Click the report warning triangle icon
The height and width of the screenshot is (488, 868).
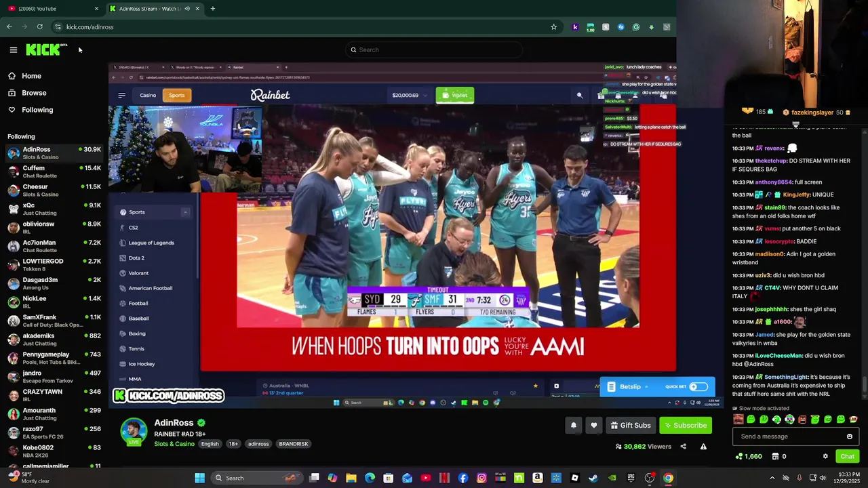(x=703, y=446)
